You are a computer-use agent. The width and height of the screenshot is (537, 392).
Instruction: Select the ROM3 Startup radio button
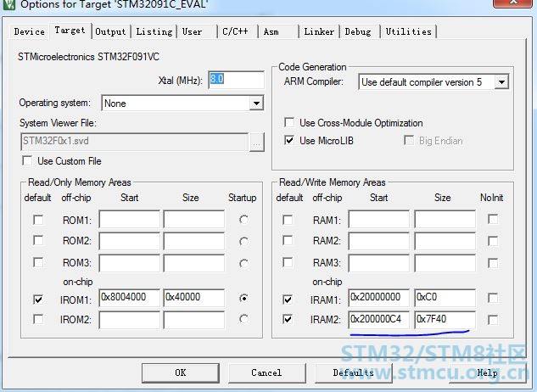click(x=243, y=263)
